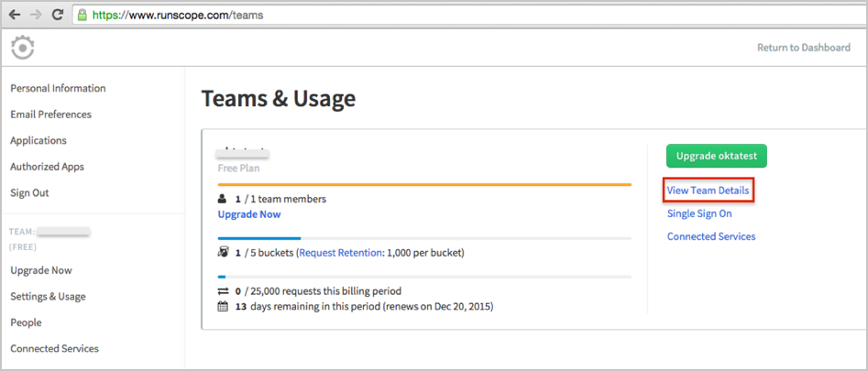868x371 pixels.
Task: Open the View Team Details link
Action: point(709,191)
